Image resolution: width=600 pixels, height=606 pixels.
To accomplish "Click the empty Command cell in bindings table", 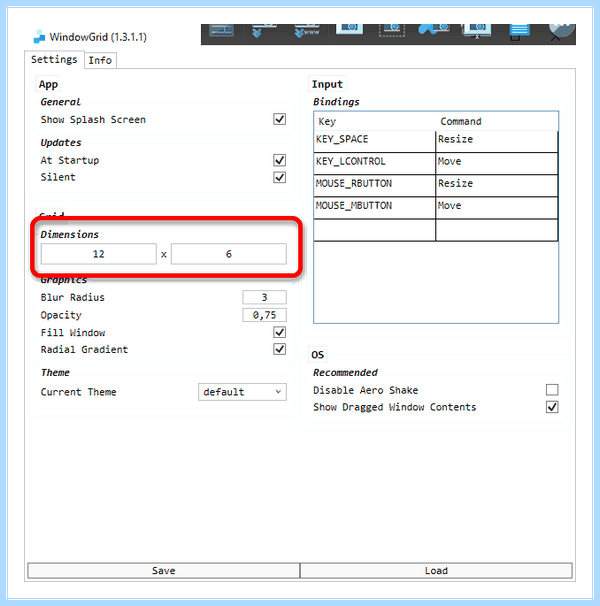I will pos(497,230).
